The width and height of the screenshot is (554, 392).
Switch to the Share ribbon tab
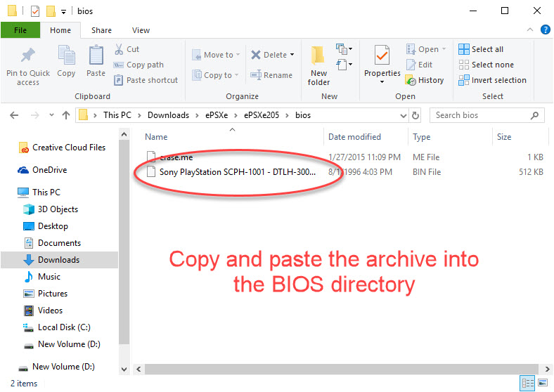(101, 30)
